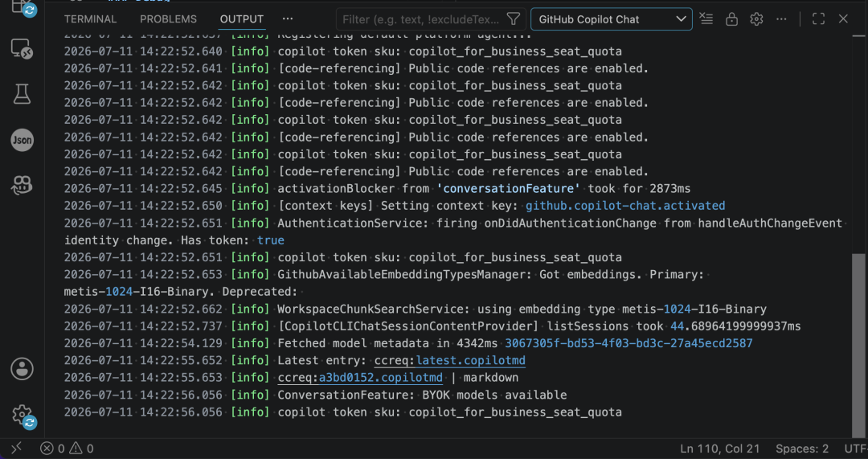Viewport: 868px width, 459px height.
Task: Open the Accounts profile icon
Action: 23,368
